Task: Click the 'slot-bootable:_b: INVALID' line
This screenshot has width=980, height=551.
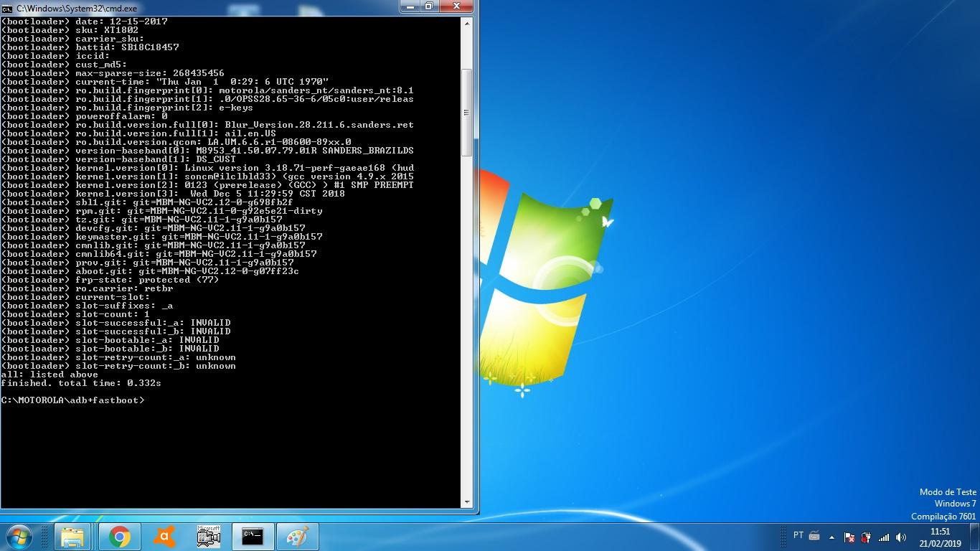Action: tap(110, 349)
